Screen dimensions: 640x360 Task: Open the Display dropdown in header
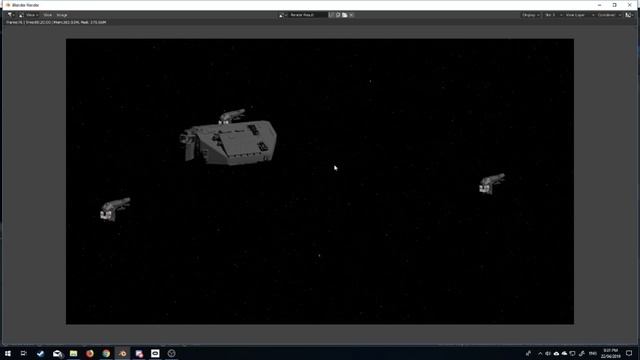point(530,15)
